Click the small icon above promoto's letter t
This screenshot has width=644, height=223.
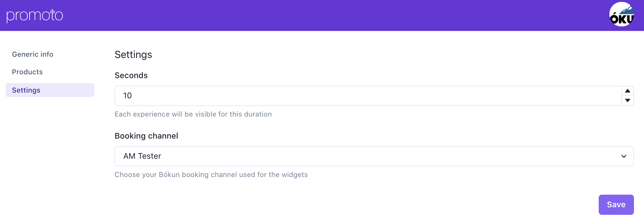click(53, 11)
